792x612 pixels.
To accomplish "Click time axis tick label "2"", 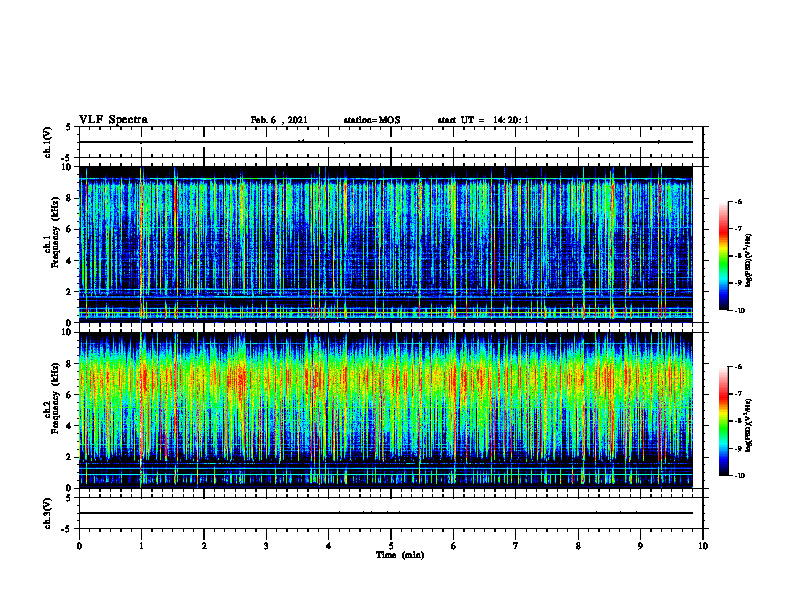I will (x=204, y=546).
